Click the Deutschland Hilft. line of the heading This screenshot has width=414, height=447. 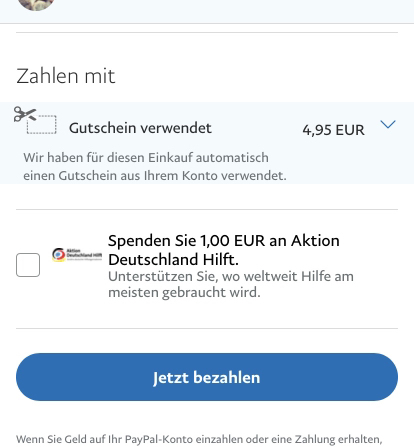click(x=173, y=259)
